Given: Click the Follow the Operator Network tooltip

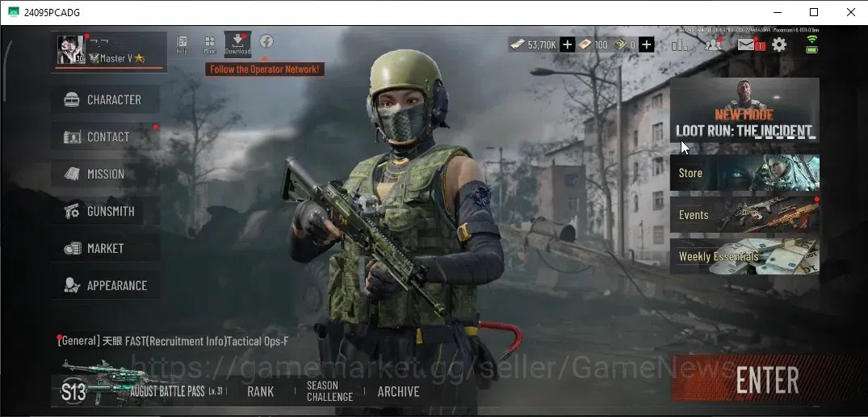Looking at the screenshot, I should 265,69.
